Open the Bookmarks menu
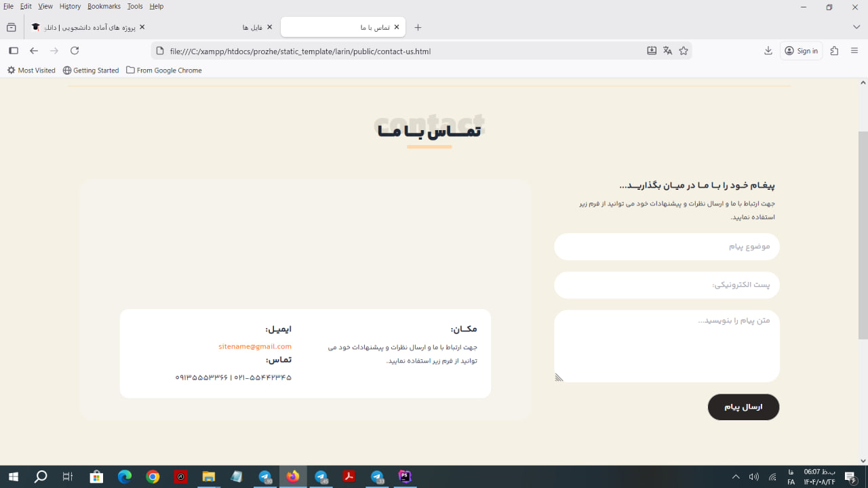868x488 pixels. pos(103,6)
